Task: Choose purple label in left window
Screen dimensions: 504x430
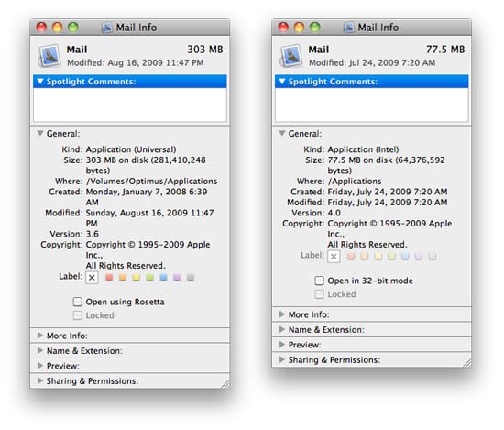Action: point(177,277)
